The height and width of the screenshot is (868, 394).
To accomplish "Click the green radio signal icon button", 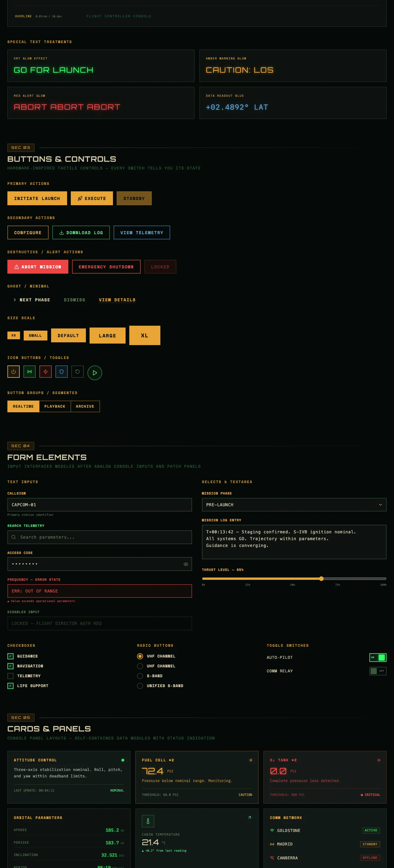I will 30,372.
